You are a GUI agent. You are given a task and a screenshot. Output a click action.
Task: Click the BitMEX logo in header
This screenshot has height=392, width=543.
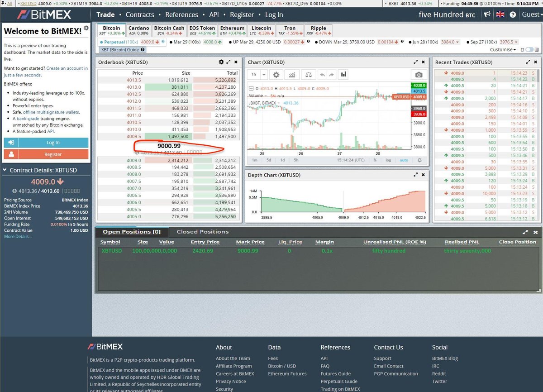pos(44,14)
